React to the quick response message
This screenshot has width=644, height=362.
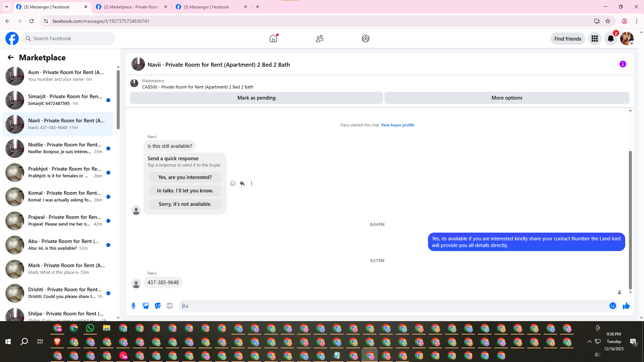233,183
